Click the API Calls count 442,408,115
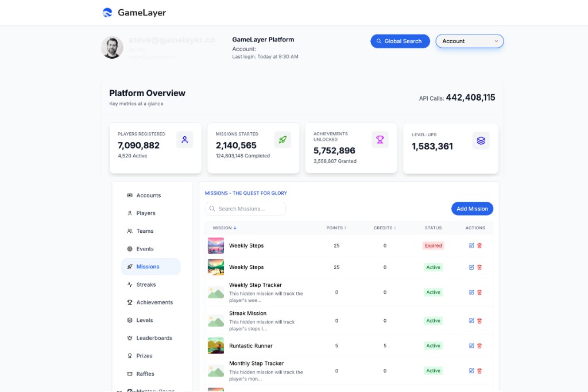The height and width of the screenshot is (392, 588). [x=471, y=98]
